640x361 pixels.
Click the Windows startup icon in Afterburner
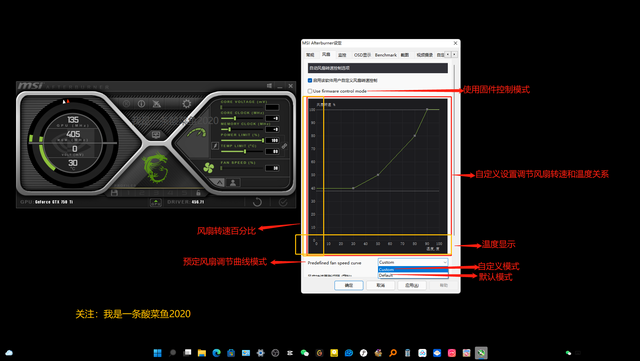[269, 86]
